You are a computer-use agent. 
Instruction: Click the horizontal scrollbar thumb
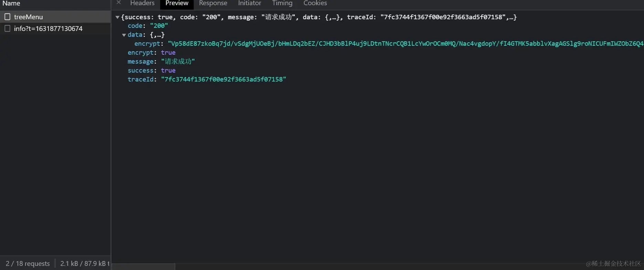144,267
